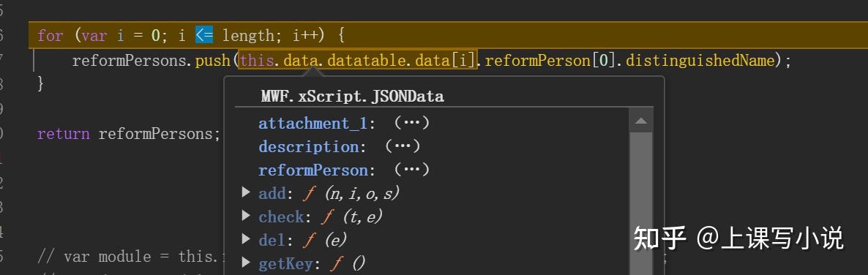Select the add property name

click(272, 194)
